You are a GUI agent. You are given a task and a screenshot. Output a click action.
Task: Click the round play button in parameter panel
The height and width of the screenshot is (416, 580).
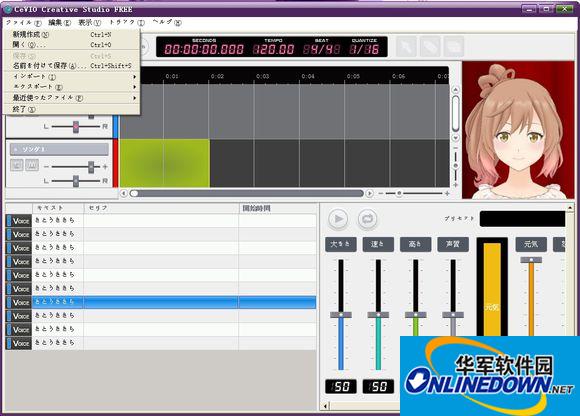(338, 219)
